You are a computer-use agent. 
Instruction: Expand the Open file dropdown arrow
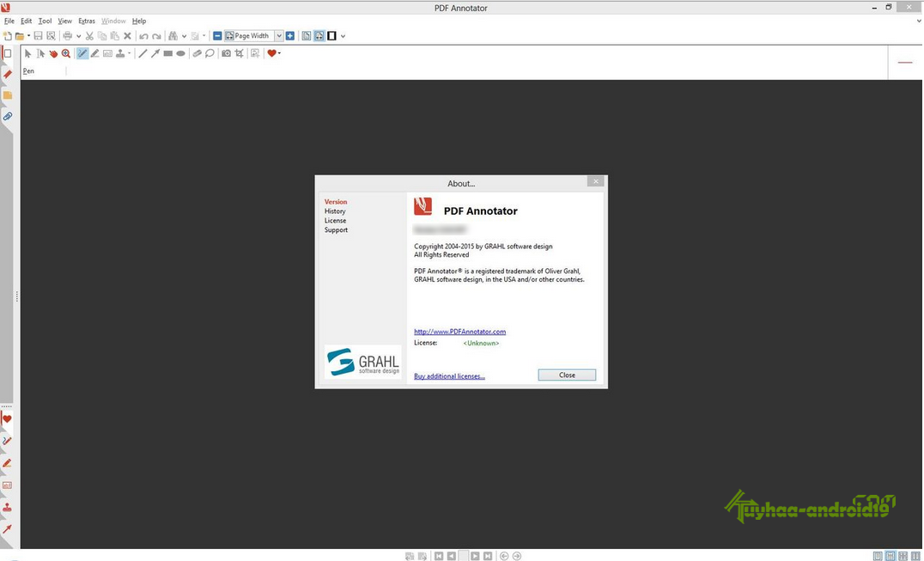[28, 36]
